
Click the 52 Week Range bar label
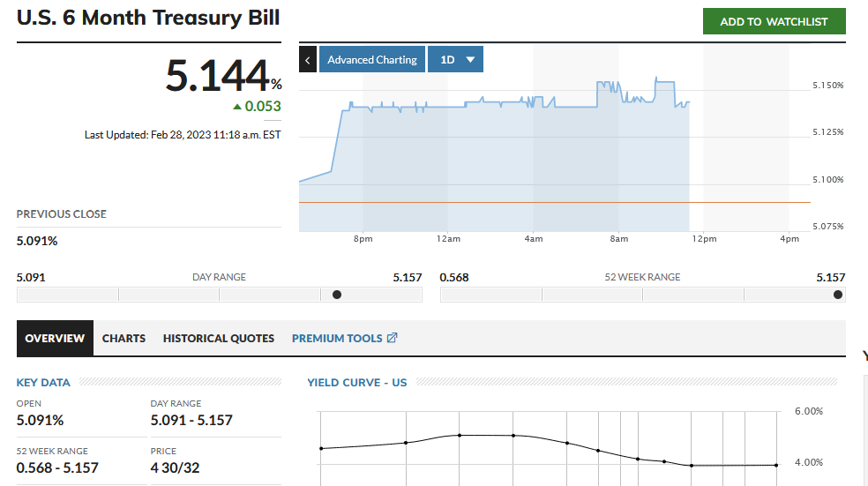[x=642, y=277]
